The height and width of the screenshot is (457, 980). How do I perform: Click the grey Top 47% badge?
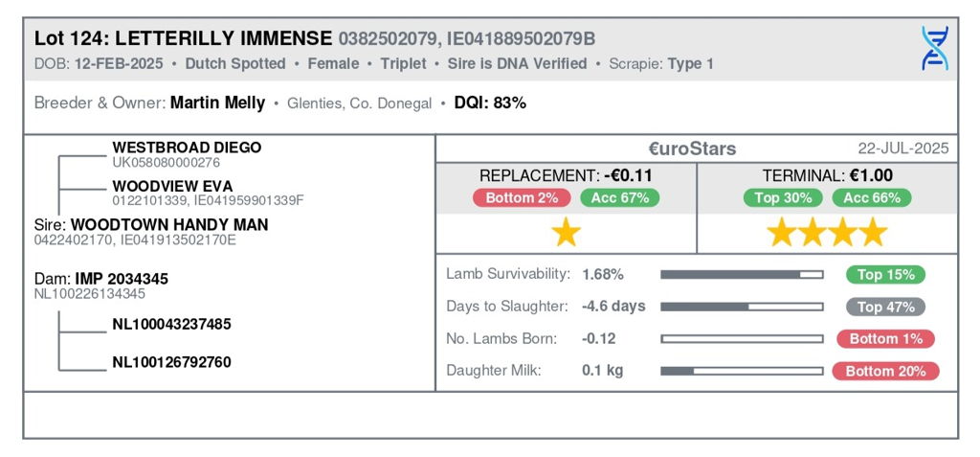coord(885,307)
